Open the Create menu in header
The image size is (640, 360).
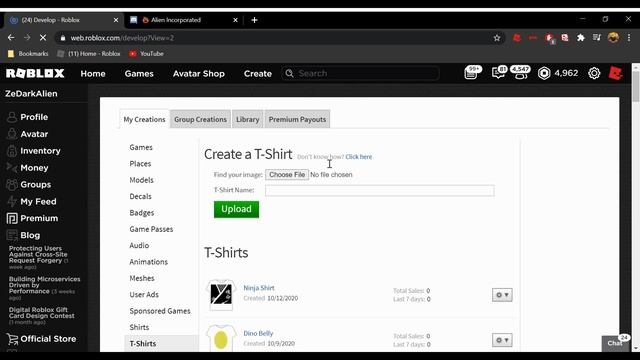pos(258,73)
